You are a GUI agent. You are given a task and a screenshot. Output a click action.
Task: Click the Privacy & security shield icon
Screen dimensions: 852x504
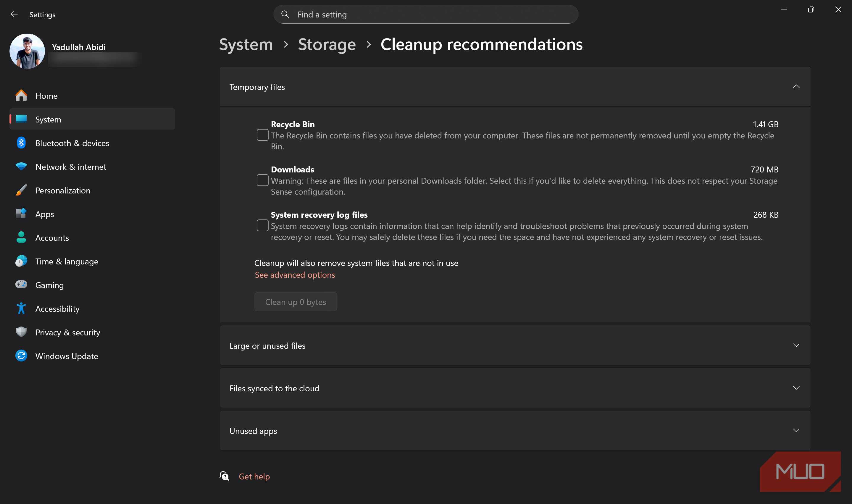(x=21, y=332)
